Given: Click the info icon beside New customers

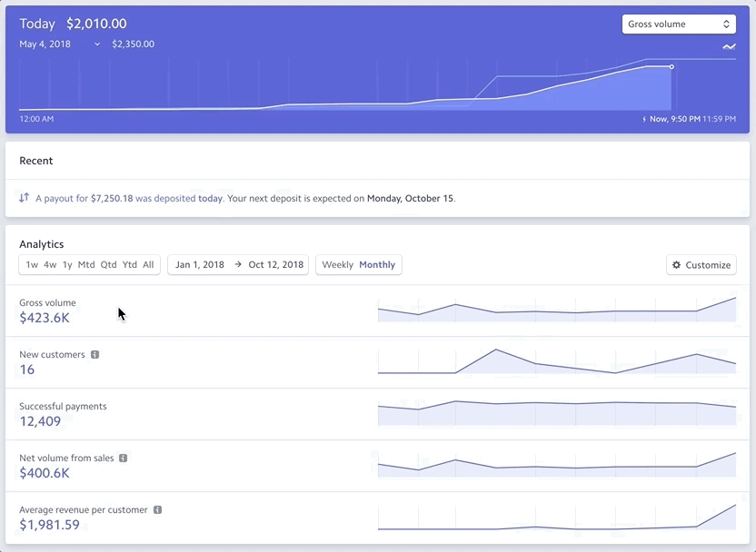Looking at the screenshot, I should 94,355.
